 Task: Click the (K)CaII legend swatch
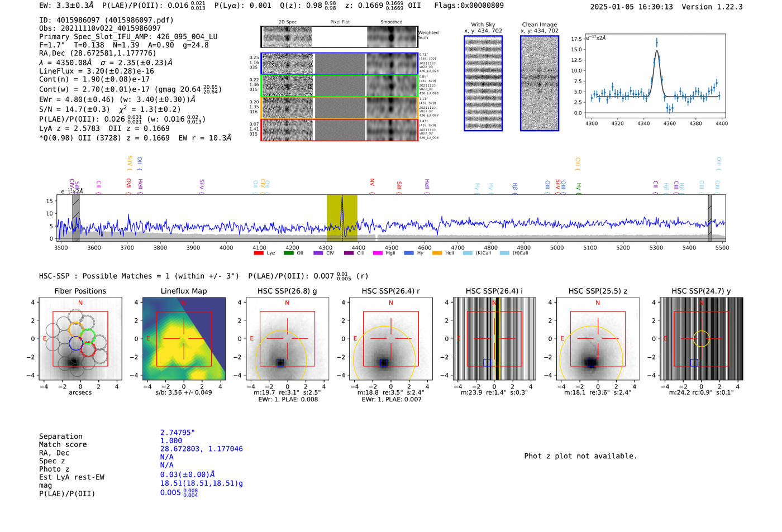468,253
